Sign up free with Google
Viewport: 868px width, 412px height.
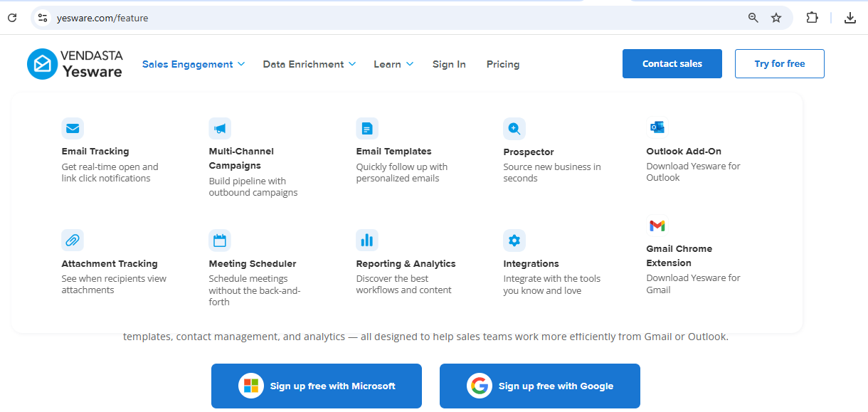coord(539,385)
